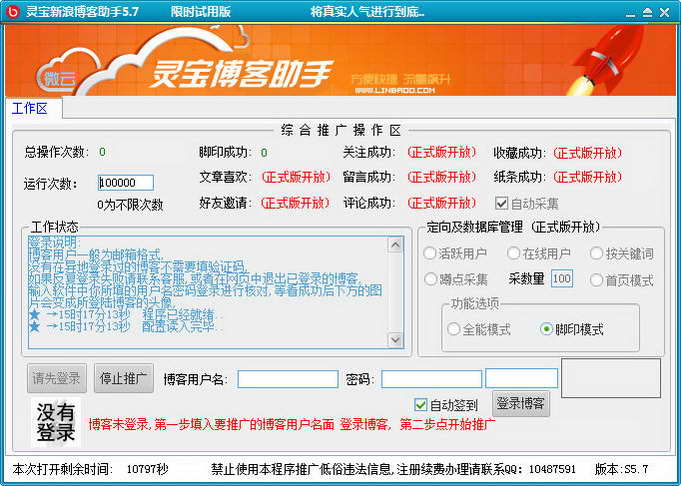
Task: Click 关注成功 (正式版开放) red text
Action: [442, 152]
